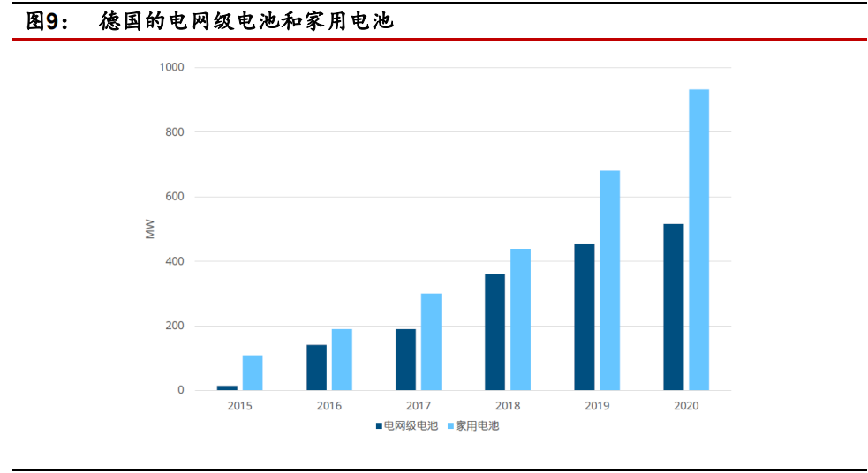This screenshot has width=868, height=473.
Task: Select the 2019 dark blue grid battery bar
Action: pyautogui.click(x=584, y=317)
